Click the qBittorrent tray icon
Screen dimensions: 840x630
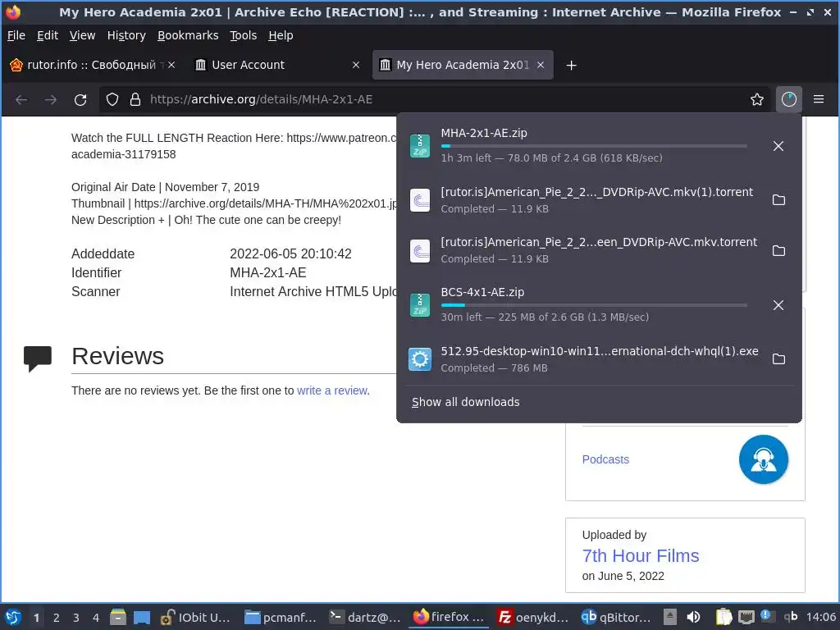pyautogui.click(x=790, y=617)
